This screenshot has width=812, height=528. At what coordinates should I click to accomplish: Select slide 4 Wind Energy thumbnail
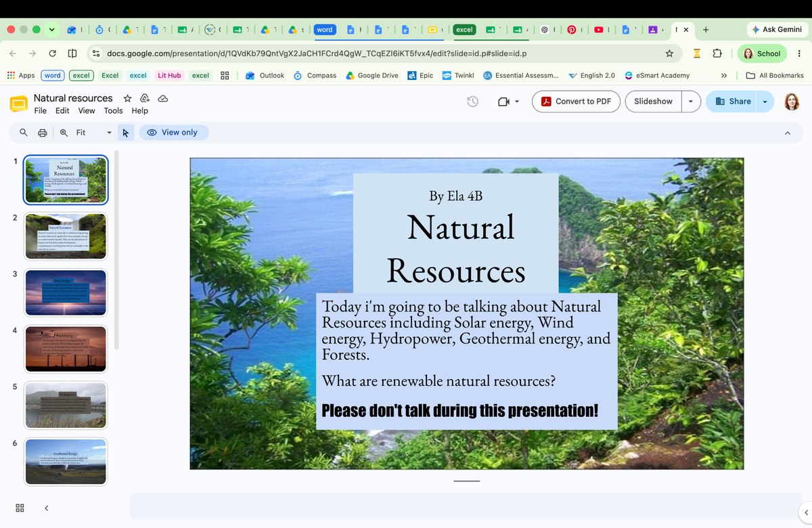point(66,349)
